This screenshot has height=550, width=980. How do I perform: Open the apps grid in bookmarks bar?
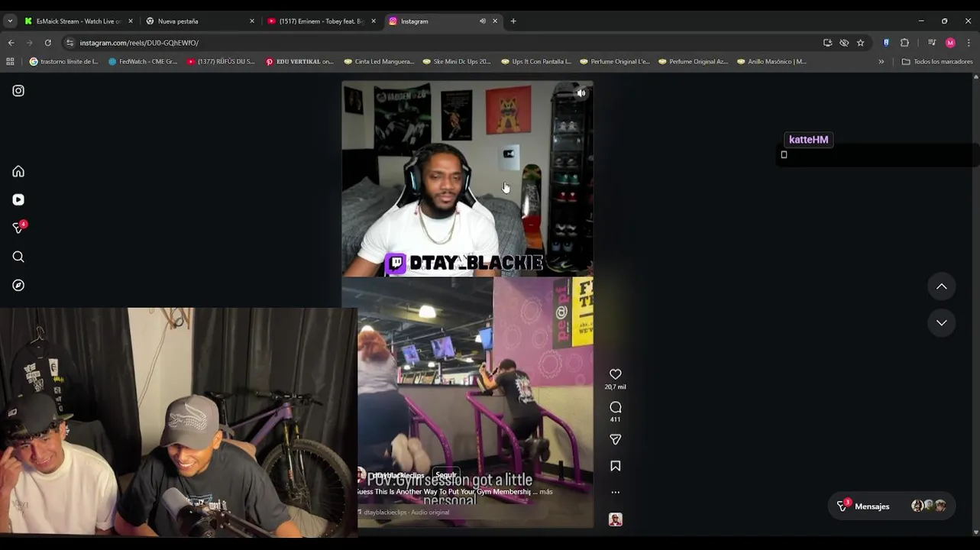[10, 62]
